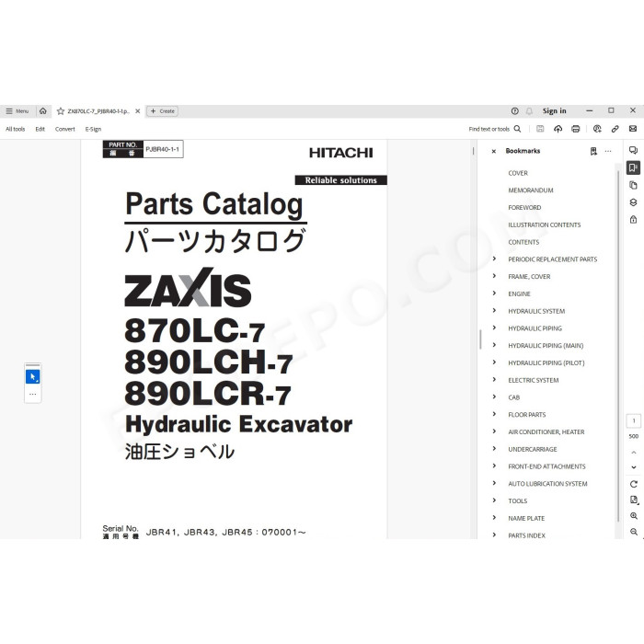Open TOOLS bookmark
Viewport: 644px width, 644px height.
coord(517,501)
